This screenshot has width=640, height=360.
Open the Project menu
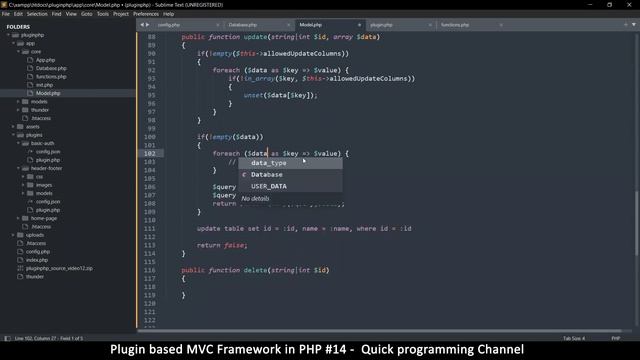pos(121,14)
